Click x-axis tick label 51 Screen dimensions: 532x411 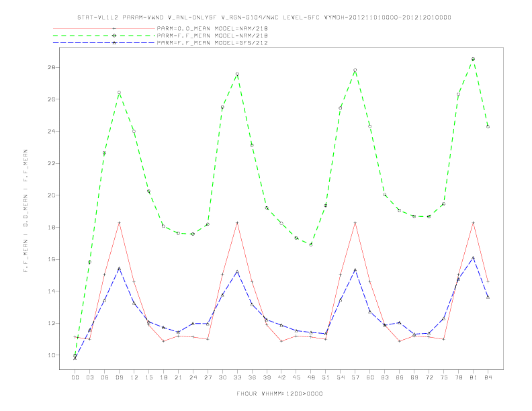(326, 377)
